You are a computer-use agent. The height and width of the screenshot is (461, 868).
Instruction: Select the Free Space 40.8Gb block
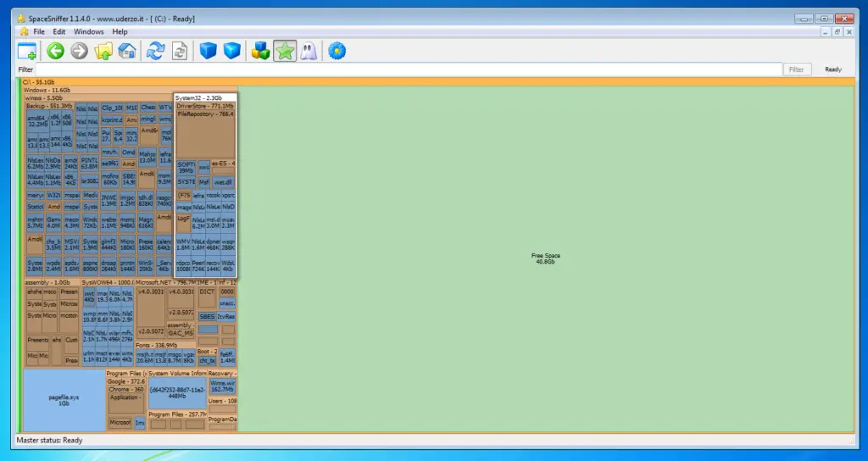pos(546,258)
